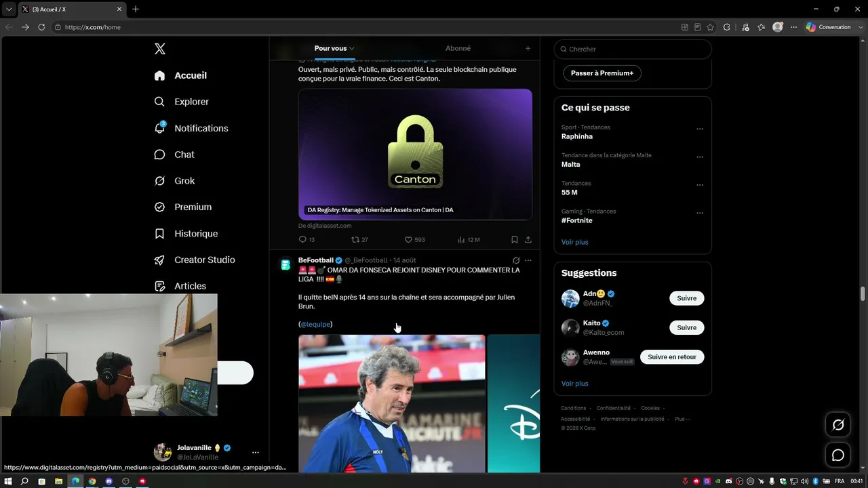The width and height of the screenshot is (868, 488).
Task: Open the #Fortnite trend
Action: pos(577,220)
